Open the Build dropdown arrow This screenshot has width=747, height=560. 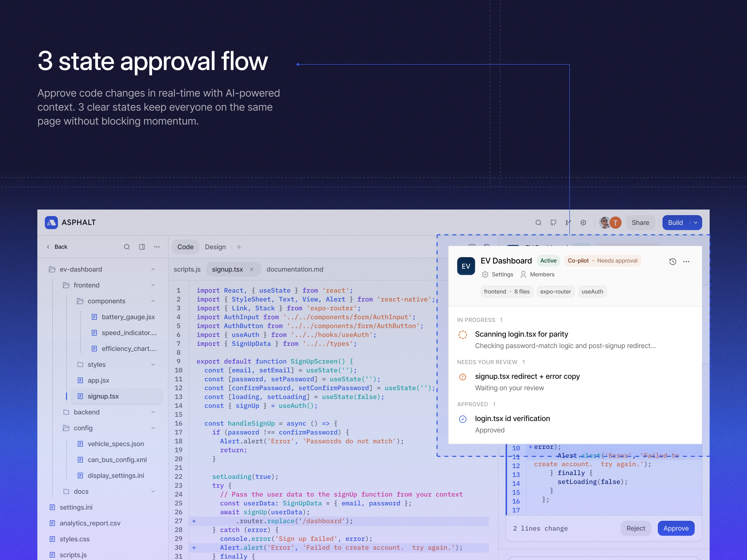(x=696, y=223)
